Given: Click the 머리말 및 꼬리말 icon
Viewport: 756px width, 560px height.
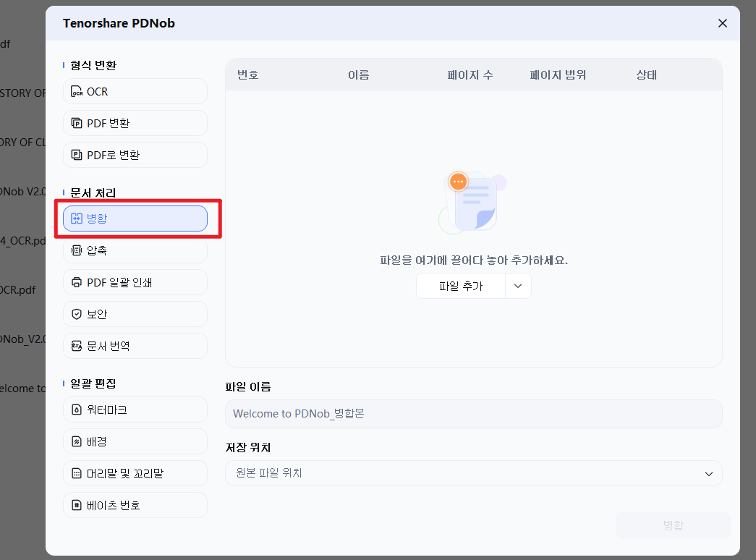Looking at the screenshot, I should (x=77, y=473).
